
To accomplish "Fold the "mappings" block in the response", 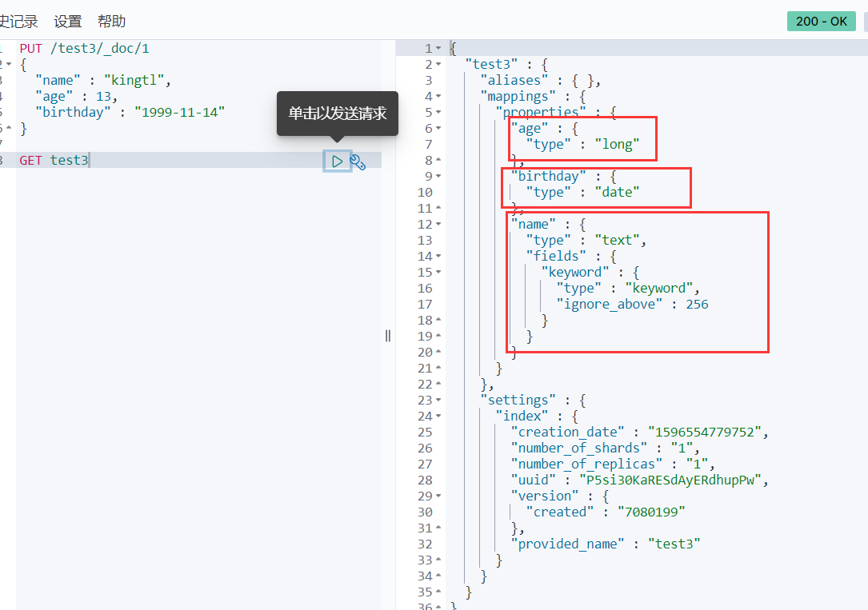I will [x=438, y=96].
